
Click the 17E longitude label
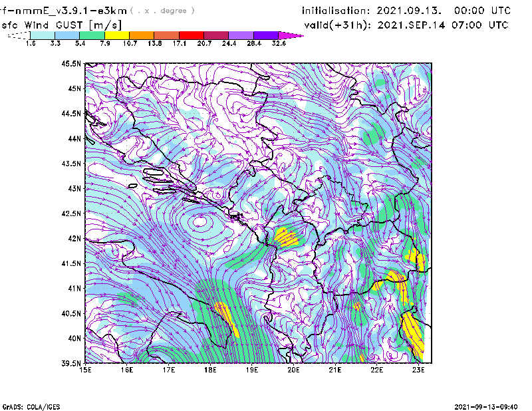coord(169,370)
